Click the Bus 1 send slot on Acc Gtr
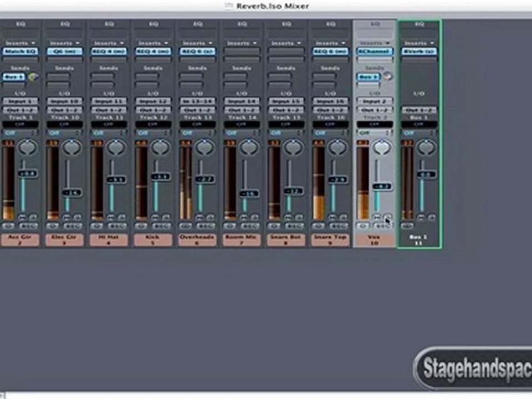 coord(14,77)
